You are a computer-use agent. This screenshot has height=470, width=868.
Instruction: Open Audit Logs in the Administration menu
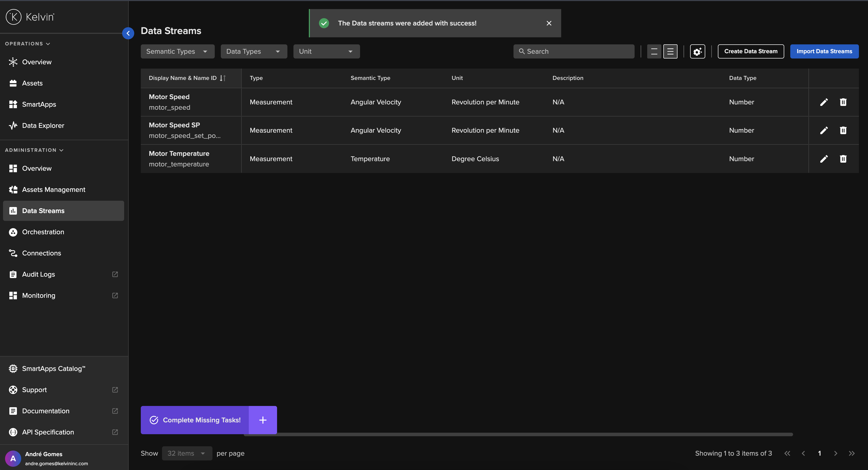tap(38, 274)
